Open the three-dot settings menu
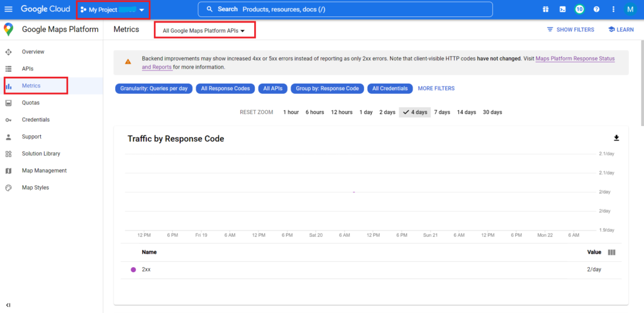This screenshot has width=644, height=313. click(614, 9)
